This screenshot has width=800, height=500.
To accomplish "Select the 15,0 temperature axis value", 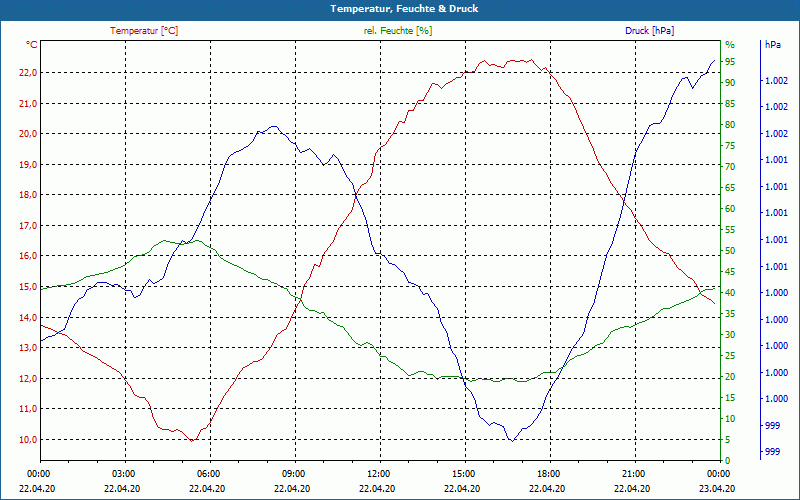I will coord(28,287).
